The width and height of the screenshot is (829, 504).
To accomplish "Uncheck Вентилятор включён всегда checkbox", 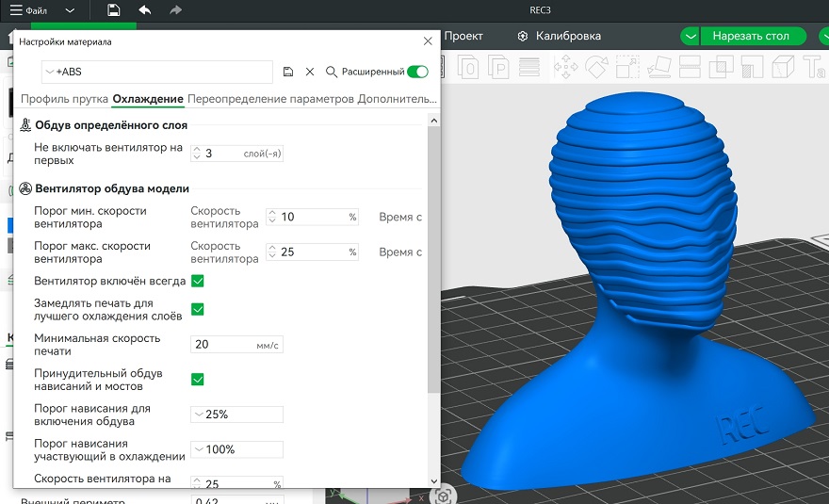I will 198,281.
